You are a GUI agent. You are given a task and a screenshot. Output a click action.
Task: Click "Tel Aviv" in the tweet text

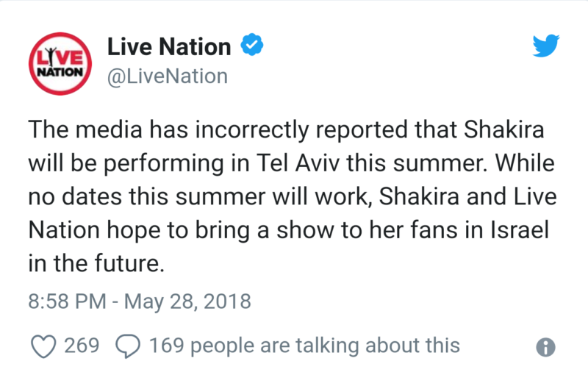269,165
